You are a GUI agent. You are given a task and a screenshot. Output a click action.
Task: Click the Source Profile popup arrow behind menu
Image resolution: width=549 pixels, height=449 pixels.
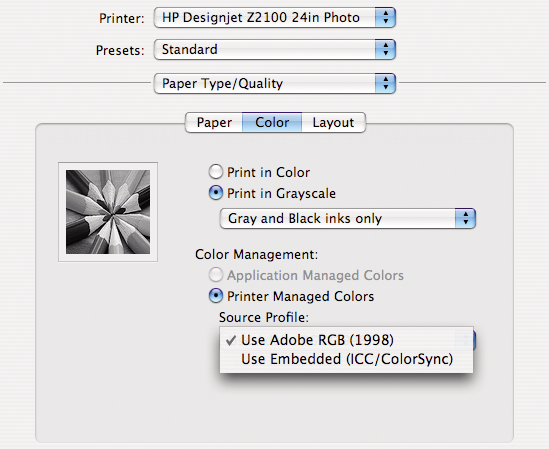[469, 340]
